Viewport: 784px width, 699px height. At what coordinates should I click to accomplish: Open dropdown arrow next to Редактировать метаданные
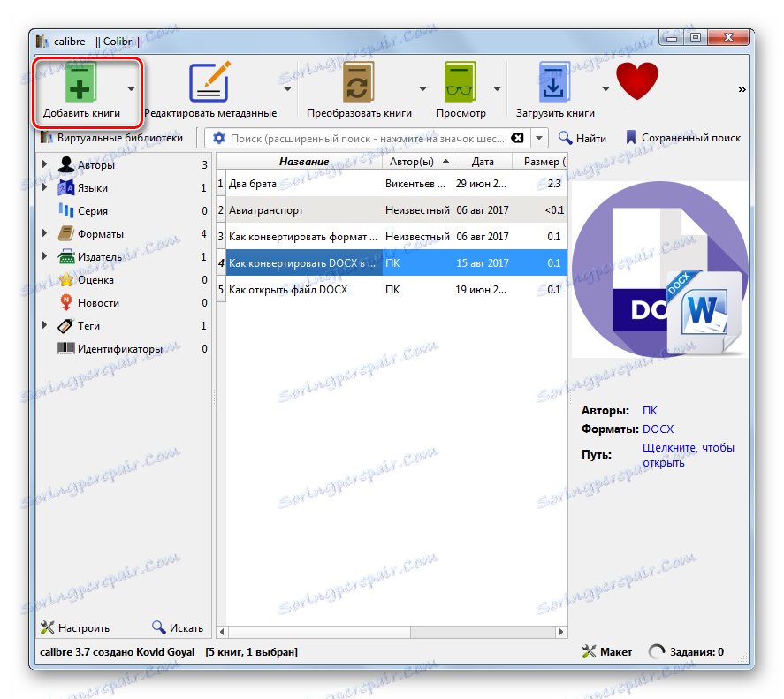[x=287, y=89]
